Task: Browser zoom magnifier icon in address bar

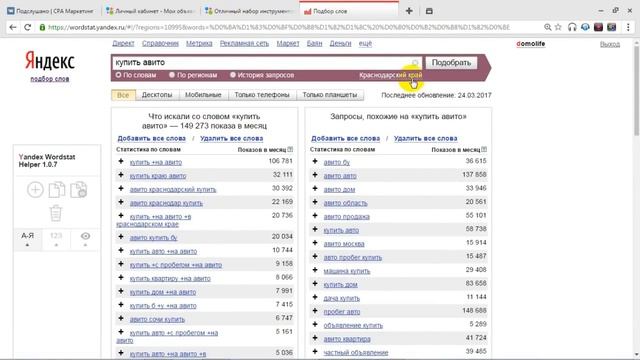Action: pyautogui.click(x=547, y=27)
